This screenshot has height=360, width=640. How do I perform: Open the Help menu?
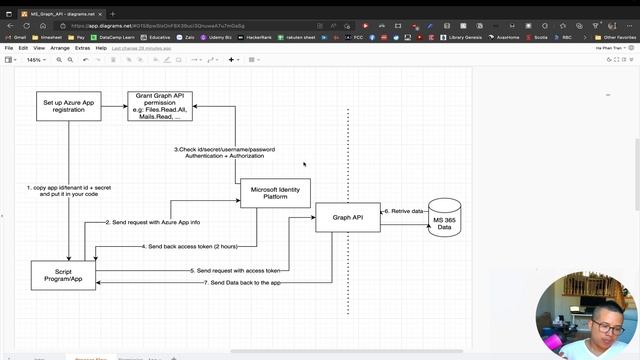coord(101,48)
